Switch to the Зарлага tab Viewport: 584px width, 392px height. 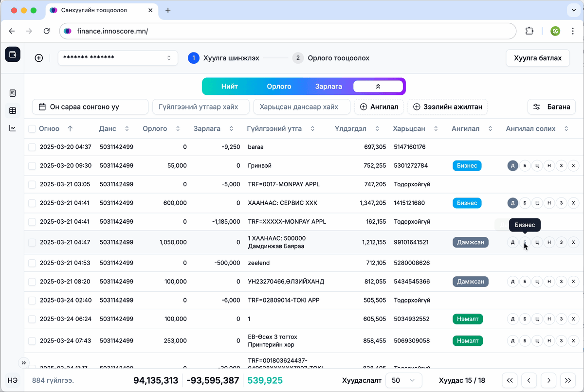(x=328, y=87)
